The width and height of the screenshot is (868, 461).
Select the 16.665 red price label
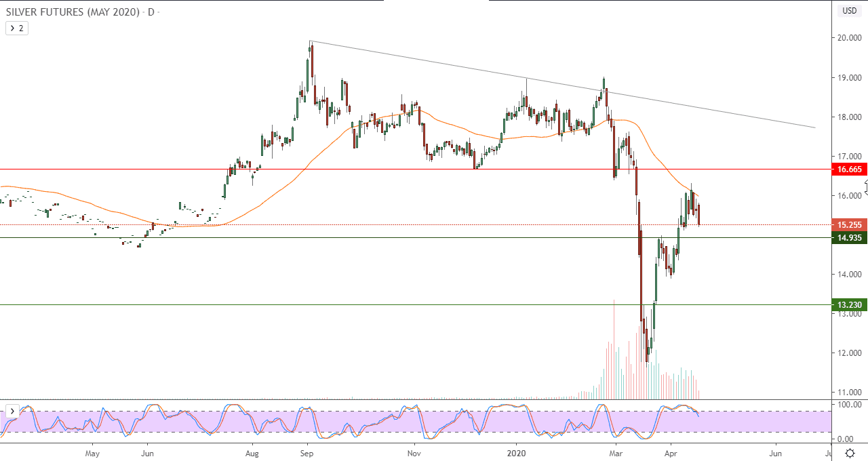(850, 169)
